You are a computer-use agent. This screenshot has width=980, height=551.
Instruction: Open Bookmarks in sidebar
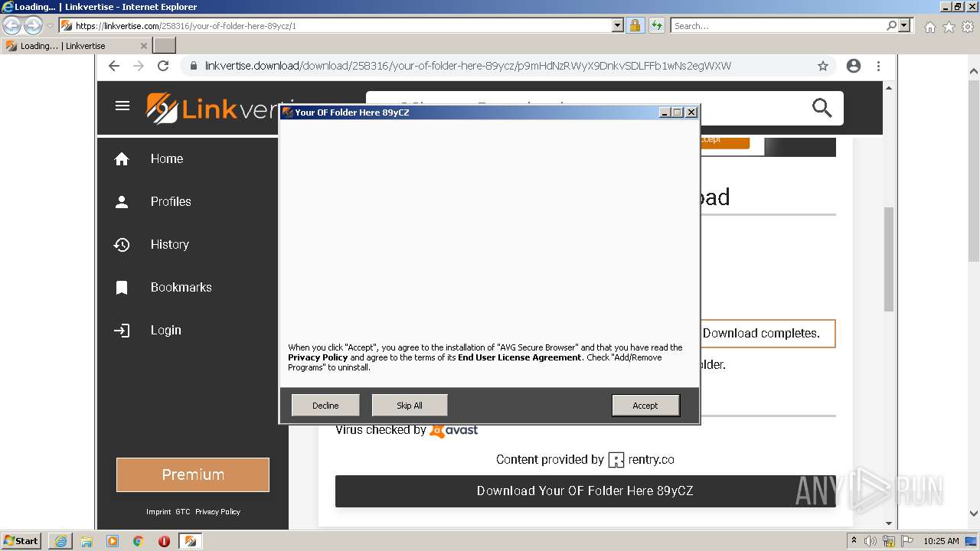pos(181,287)
